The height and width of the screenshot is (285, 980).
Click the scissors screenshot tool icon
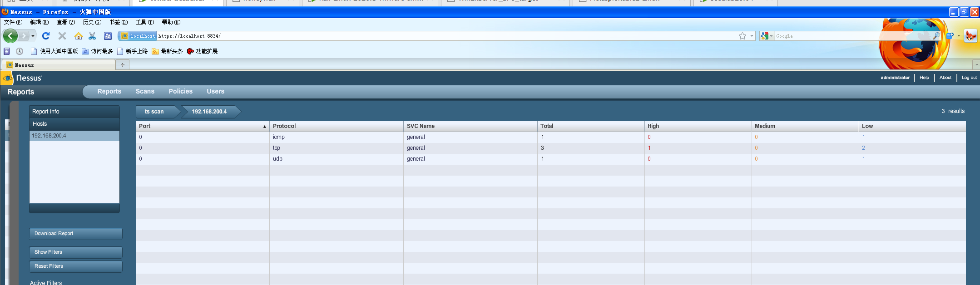pyautogui.click(x=93, y=36)
